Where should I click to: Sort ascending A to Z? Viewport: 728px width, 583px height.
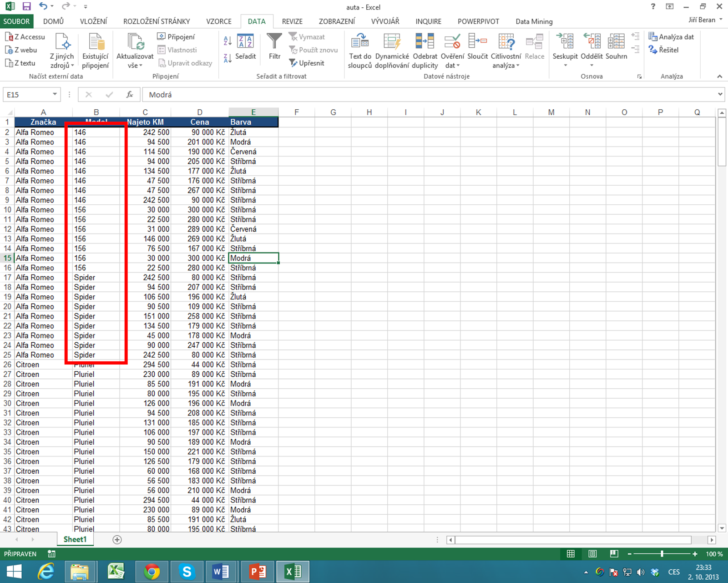(x=227, y=41)
